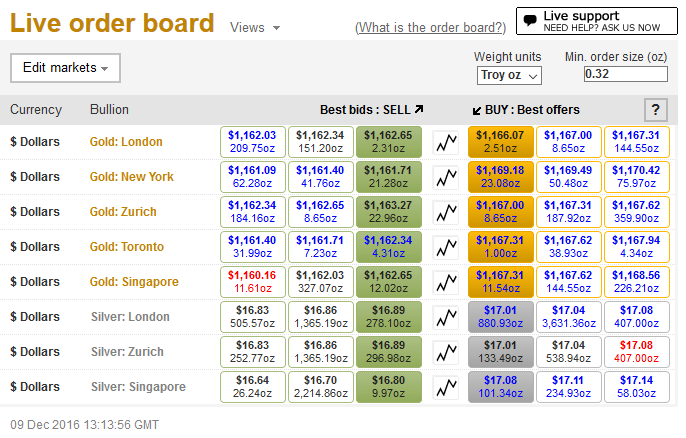Screen dimensions: 686x438
Task: Sell Gold Singapore at bid $1,162.65
Action: (x=388, y=282)
